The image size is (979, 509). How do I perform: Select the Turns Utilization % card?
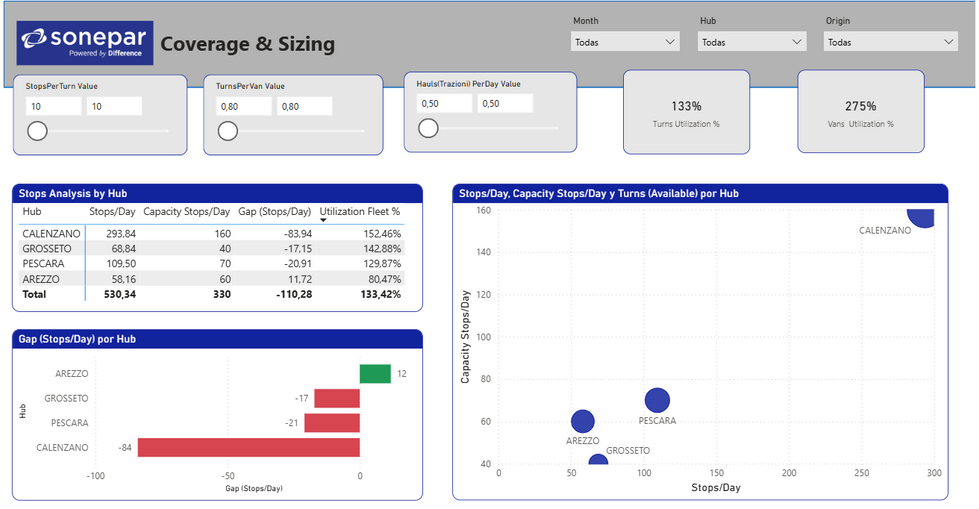pos(686,112)
